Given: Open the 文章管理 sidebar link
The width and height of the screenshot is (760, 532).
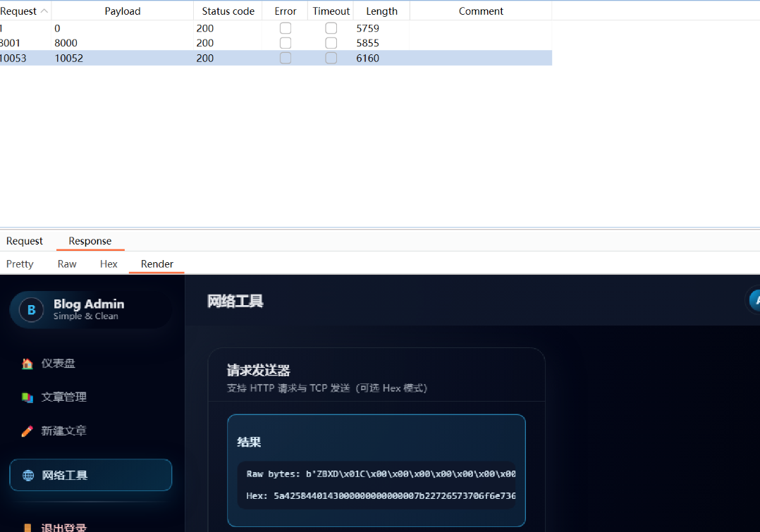Looking at the screenshot, I should click(63, 397).
